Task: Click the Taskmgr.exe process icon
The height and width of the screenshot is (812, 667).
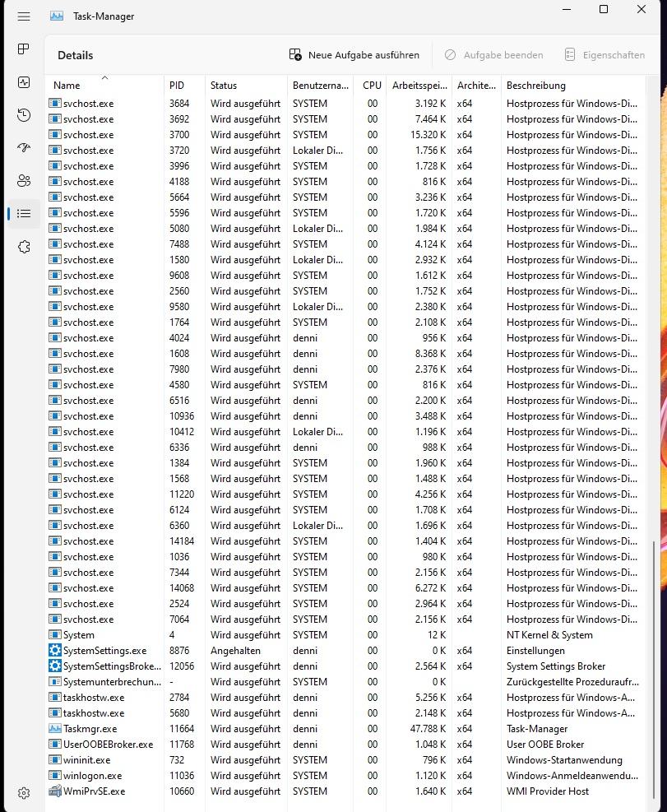Action: (55, 729)
